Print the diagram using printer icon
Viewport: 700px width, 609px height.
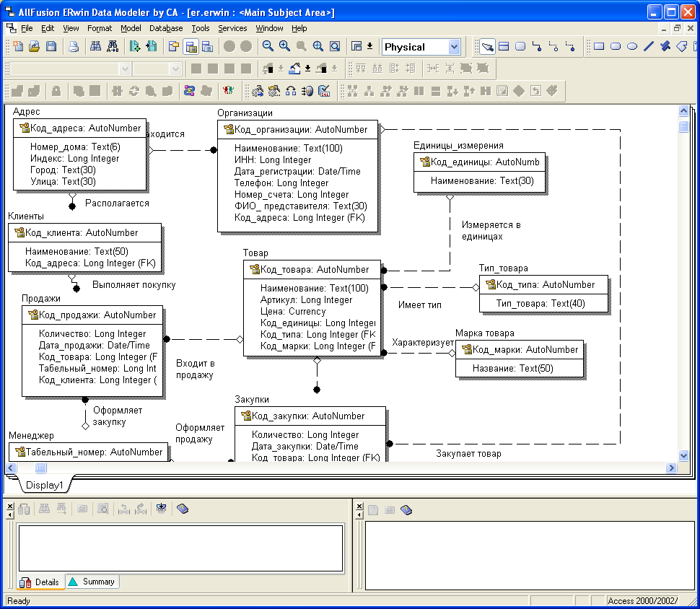[74, 46]
